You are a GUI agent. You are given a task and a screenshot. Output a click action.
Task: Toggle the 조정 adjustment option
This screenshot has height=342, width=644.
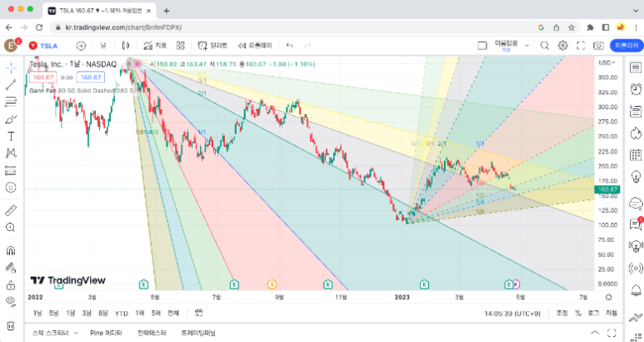point(562,314)
